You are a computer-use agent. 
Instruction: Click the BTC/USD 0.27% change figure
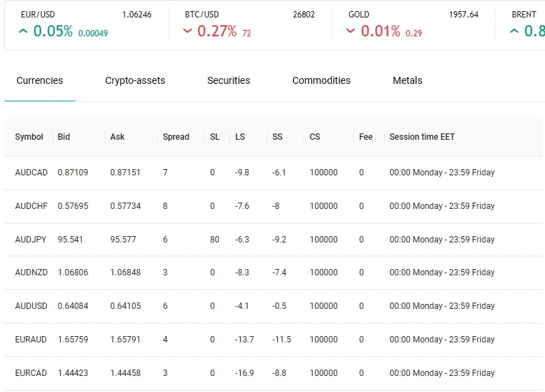217,31
